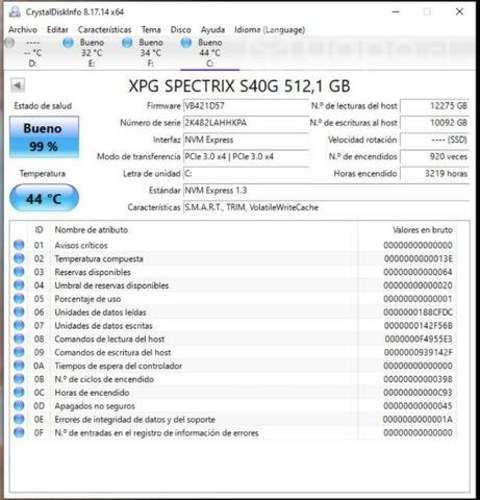Click the 44 °C temperature button
The width and height of the screenshot is (480, 500).
[x=44, y=198]
